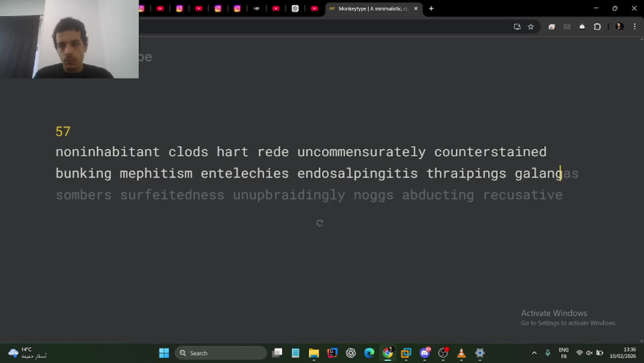The width and height of the screenshot is (644, 363).
Task: Click the upcoming word "surfeitedness"
Action: tap(172, 195)
